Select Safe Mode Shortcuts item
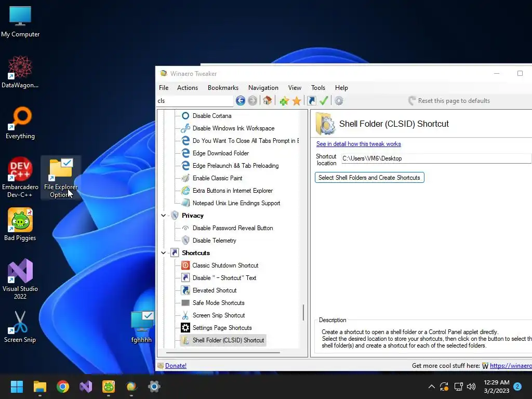The image size is (532, 399). point(218,303)
